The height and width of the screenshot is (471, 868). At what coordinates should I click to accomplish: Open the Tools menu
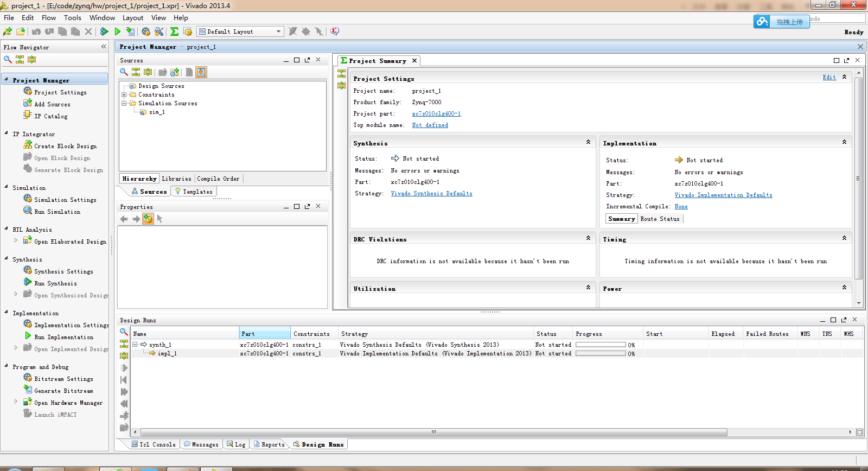tap(72, 17)
